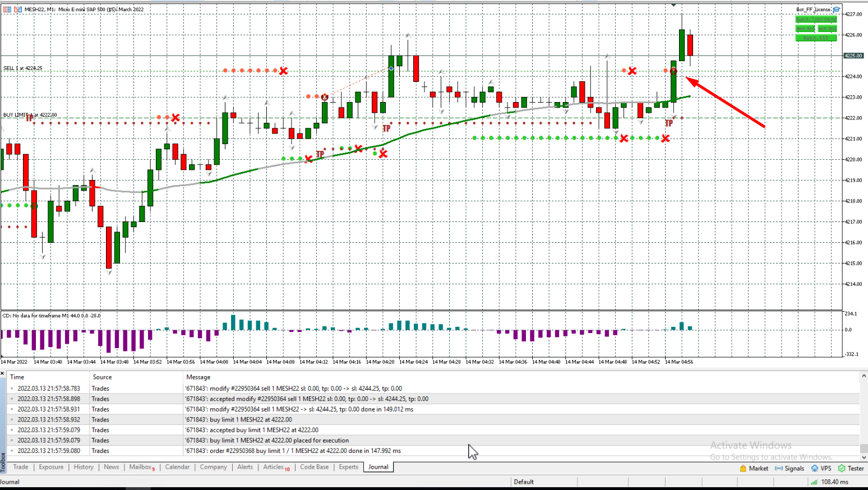Open the Strategy Tester gear icon

[x=842, y=468]
